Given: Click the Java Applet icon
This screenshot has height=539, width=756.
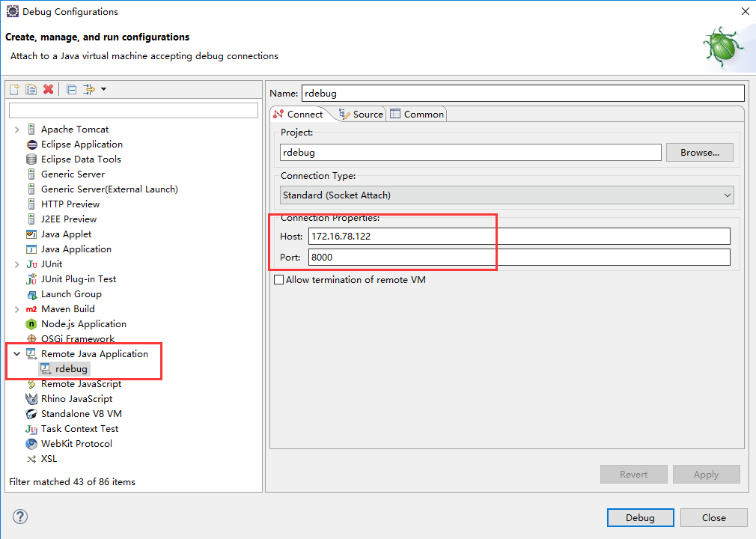Looking at the screenshot, I should click(x=31, y=234).
